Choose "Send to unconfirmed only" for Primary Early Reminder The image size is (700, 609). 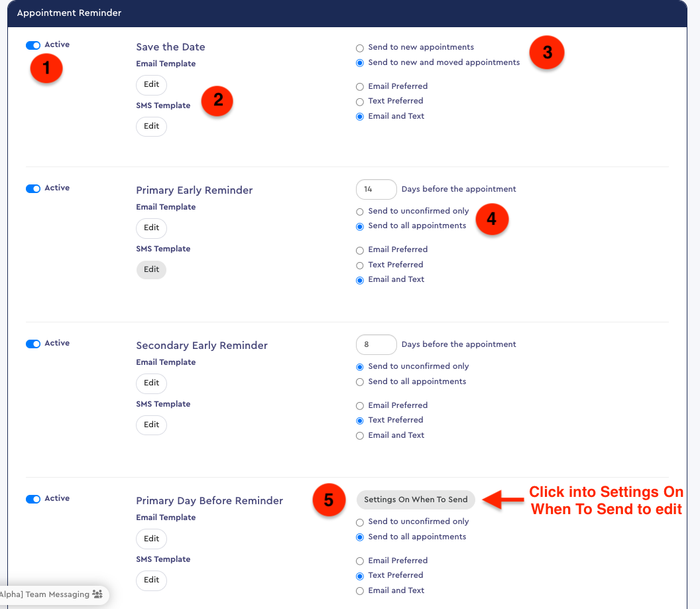(359, 211)
